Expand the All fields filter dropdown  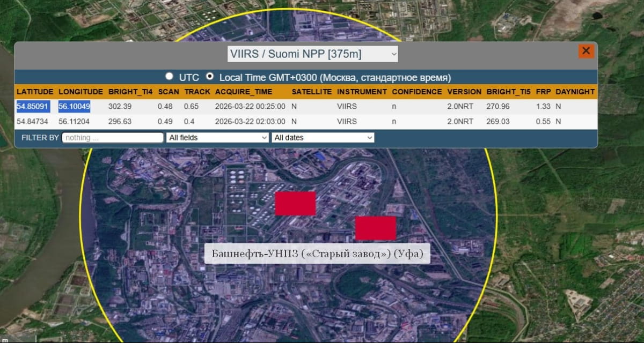217,138
